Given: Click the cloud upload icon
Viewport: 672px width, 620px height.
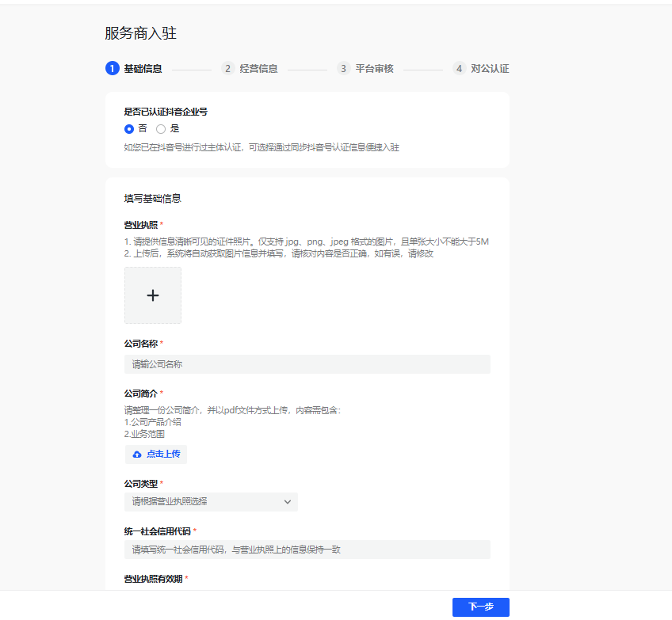Looking at the screenshot, I should click(x=137, y=455).
